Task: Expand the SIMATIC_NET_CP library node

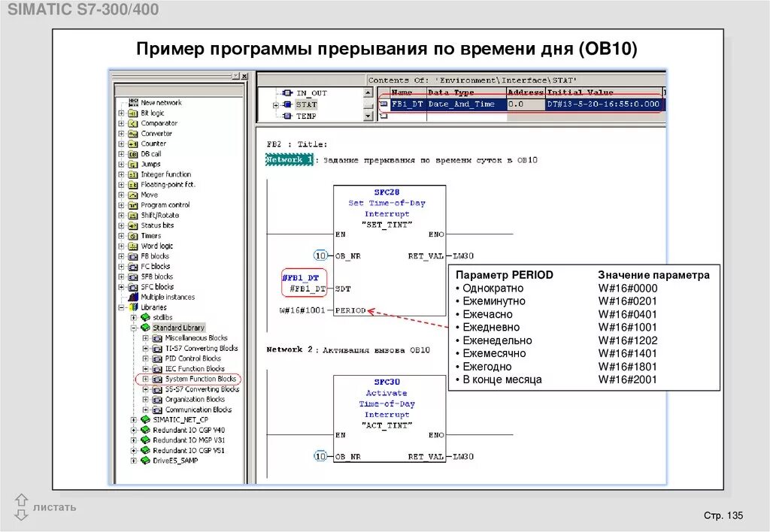Action: coord(134,419)
